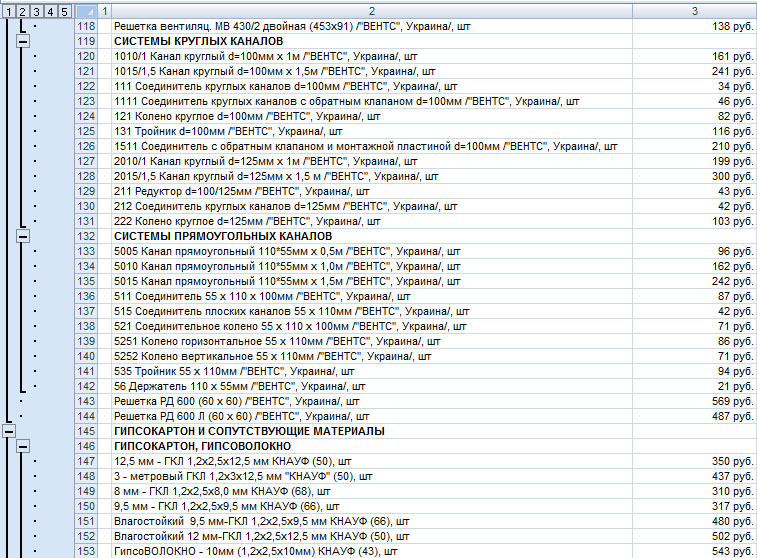Click cell 'Влагостойкий 9,5 мм-ГКЛ'
This screenshot has width=757, height=558.
[x=372, y=521]
